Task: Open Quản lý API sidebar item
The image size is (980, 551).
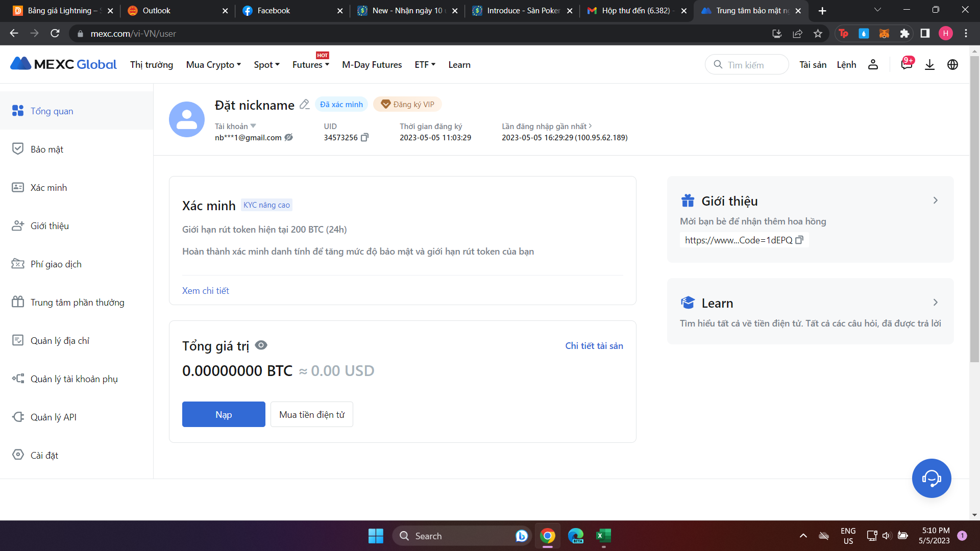Action: coord(53,417)
